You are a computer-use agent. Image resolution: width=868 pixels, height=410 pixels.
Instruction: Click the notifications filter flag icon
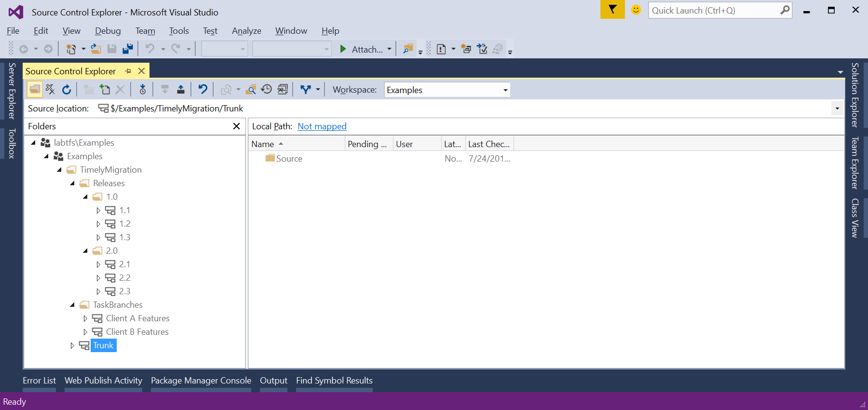click(612, 9)
